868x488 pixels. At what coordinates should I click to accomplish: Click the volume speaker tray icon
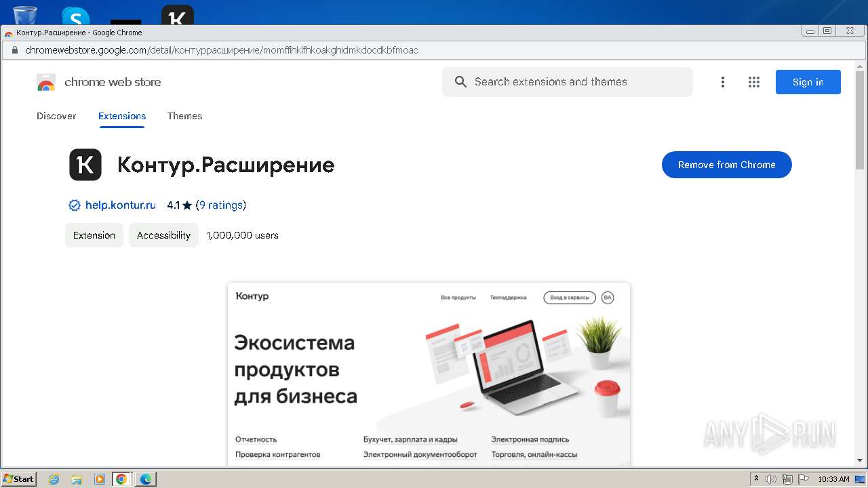click(771, 479)
